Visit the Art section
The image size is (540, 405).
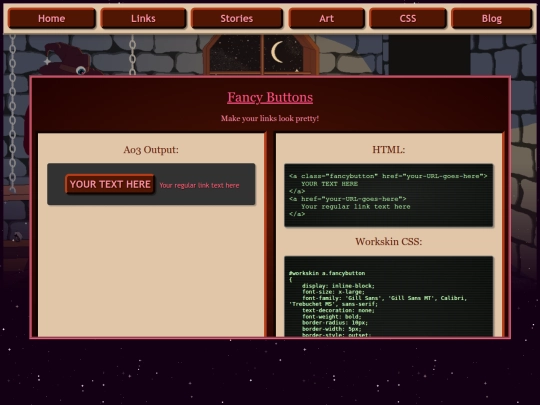[x=326, y=18]
